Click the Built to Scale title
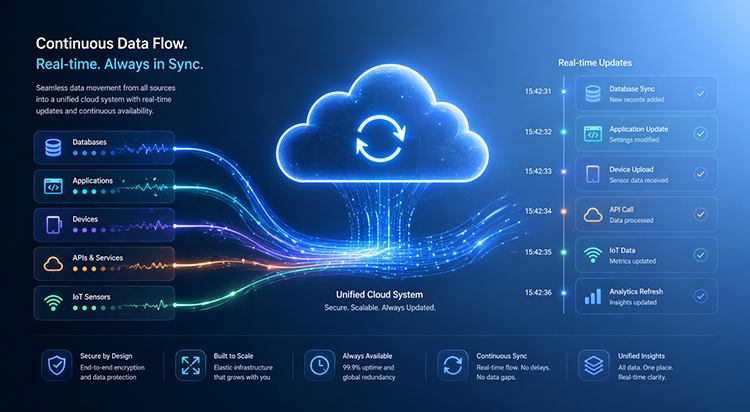 (233, 356)
